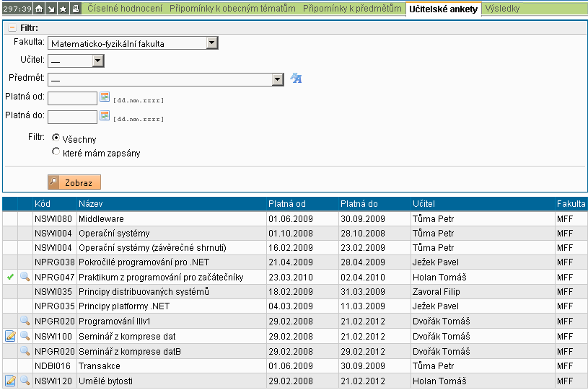This screenshot has height=390, width=588.
Task: Click the star bookmark icon
Action: click(63, 9)
